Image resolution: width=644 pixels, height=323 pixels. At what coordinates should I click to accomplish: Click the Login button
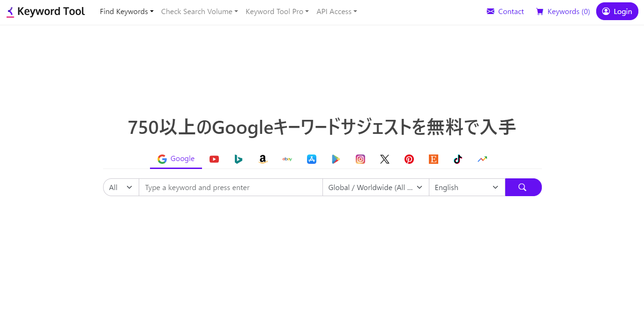pos(617,12)
